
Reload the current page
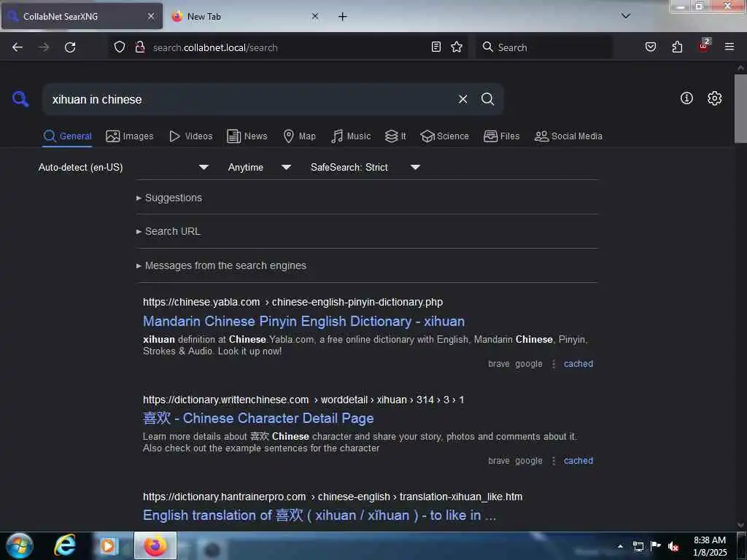point(70,47)
